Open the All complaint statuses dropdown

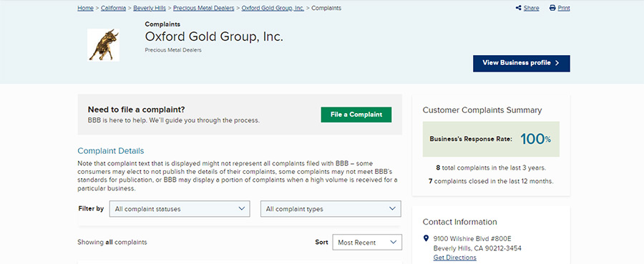tap(180, 209)
